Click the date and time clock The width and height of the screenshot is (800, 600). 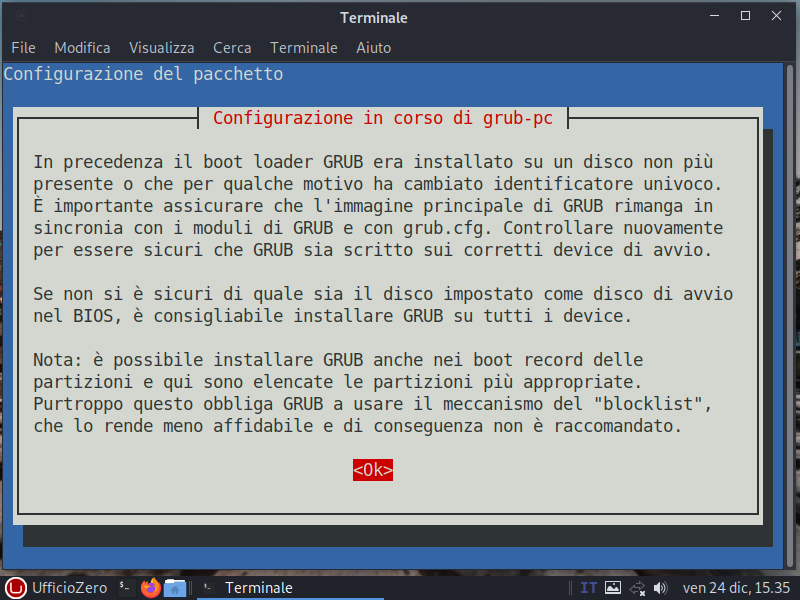(736, 588)
